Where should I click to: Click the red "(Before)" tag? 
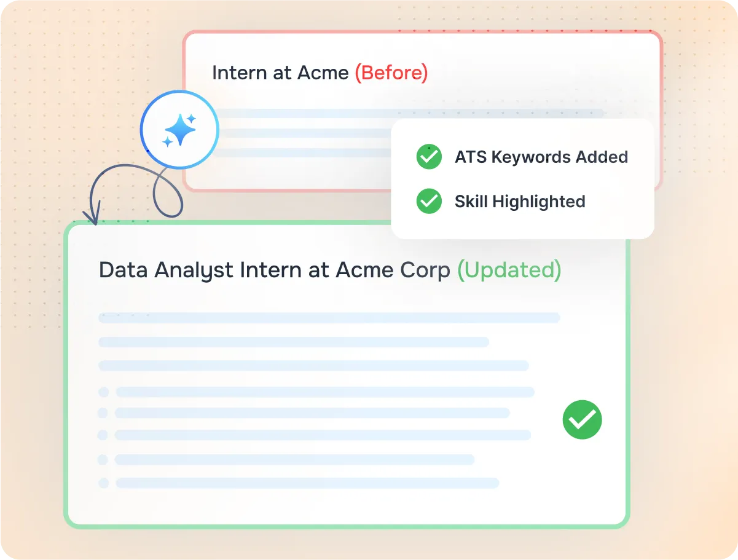coord(391,73)
